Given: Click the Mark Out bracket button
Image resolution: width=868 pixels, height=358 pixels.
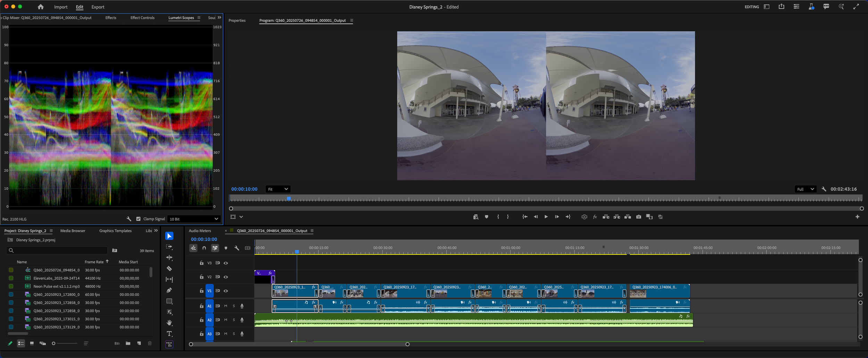Looking at the screenshot, I should [x=508, y=217].
